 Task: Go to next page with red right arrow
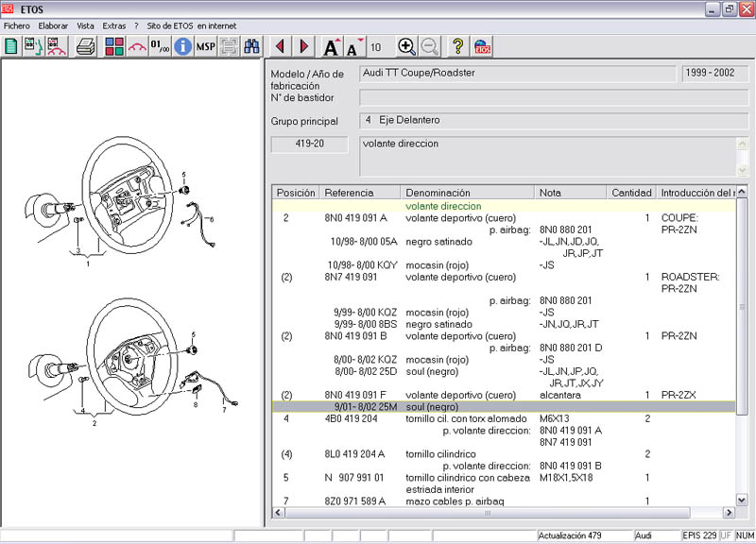304,46
